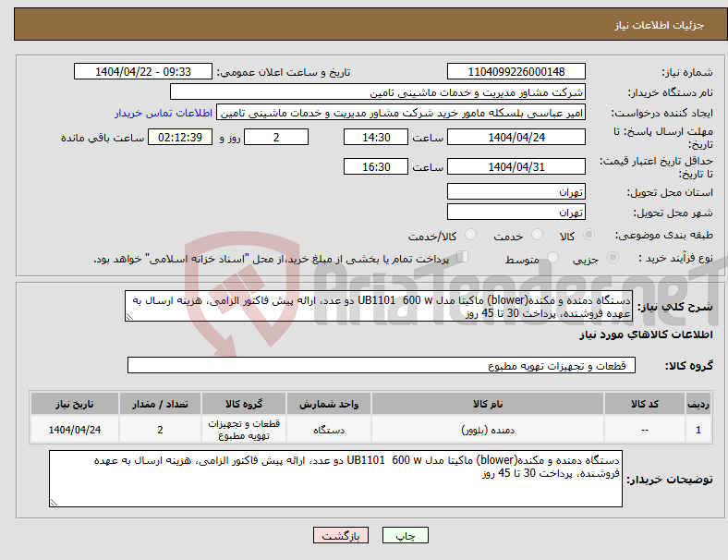Click need date cell 1404/04/24 in table
The image size is (728, 560).
coord(75,430)
